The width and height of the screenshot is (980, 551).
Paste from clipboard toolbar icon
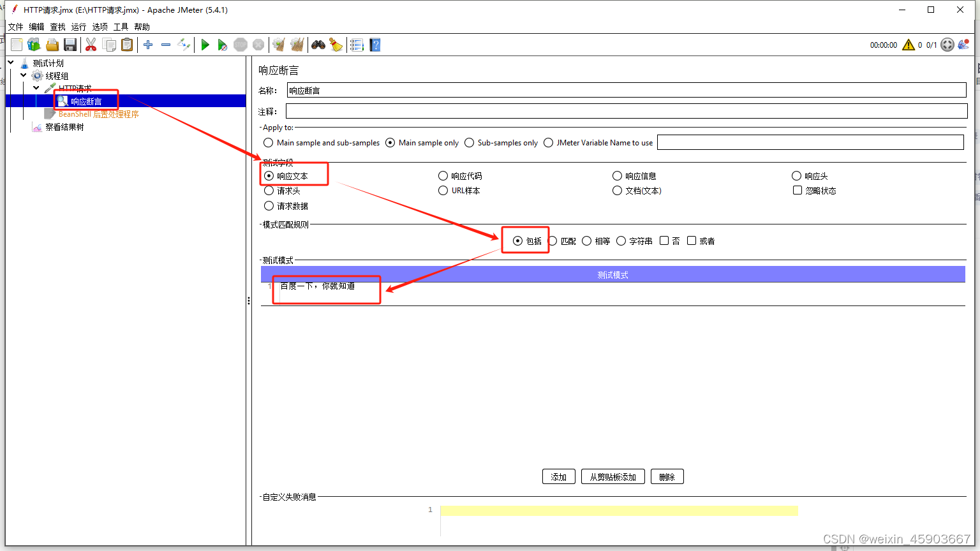(x=128, y=45)
